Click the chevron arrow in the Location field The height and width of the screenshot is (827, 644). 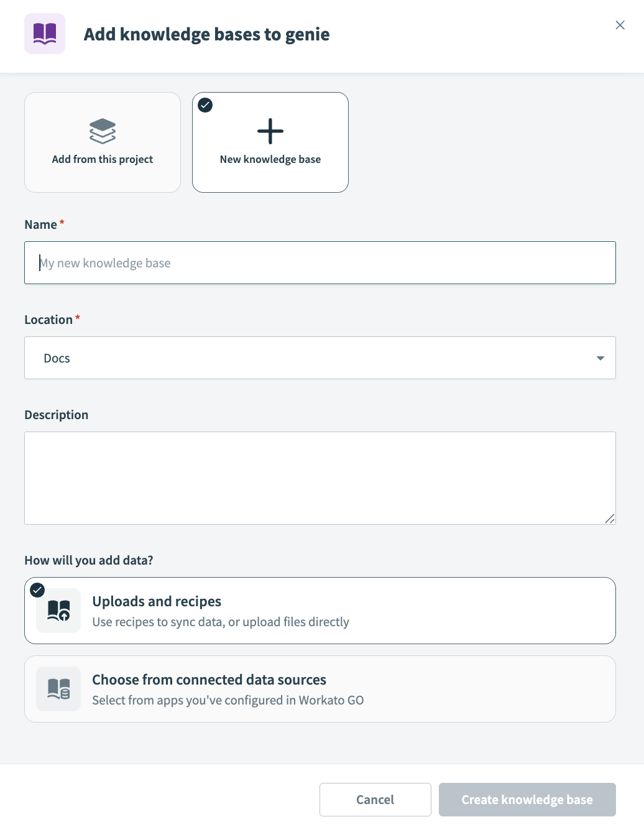tap(600, 358)
